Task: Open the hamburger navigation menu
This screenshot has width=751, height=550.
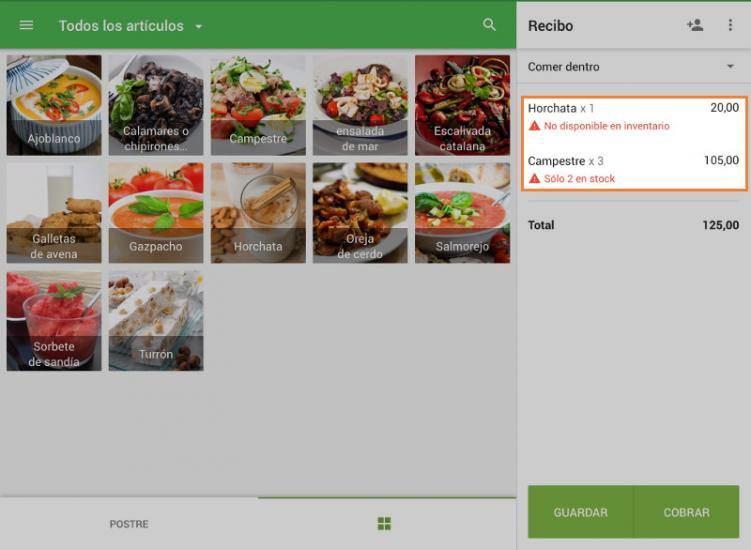Action: (x=26, y=25)
